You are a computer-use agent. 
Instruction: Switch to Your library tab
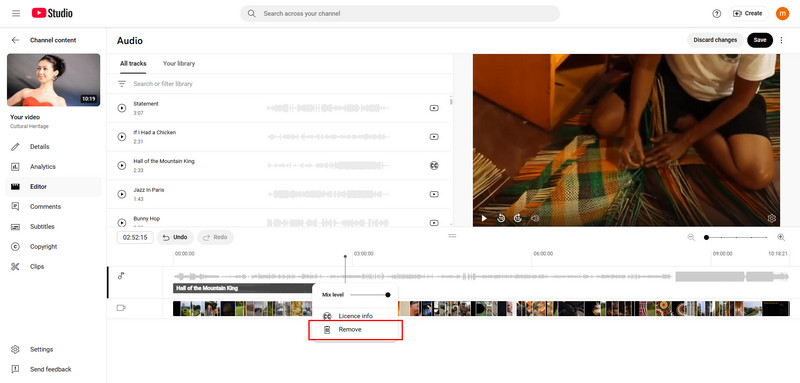179,64
